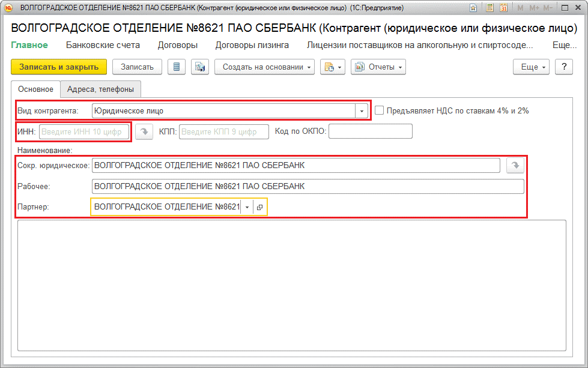This screenshot has width=588, height=368.
Task: Open Лицензии поставщиков на алкогольную section
Action: tap(420, 45)
